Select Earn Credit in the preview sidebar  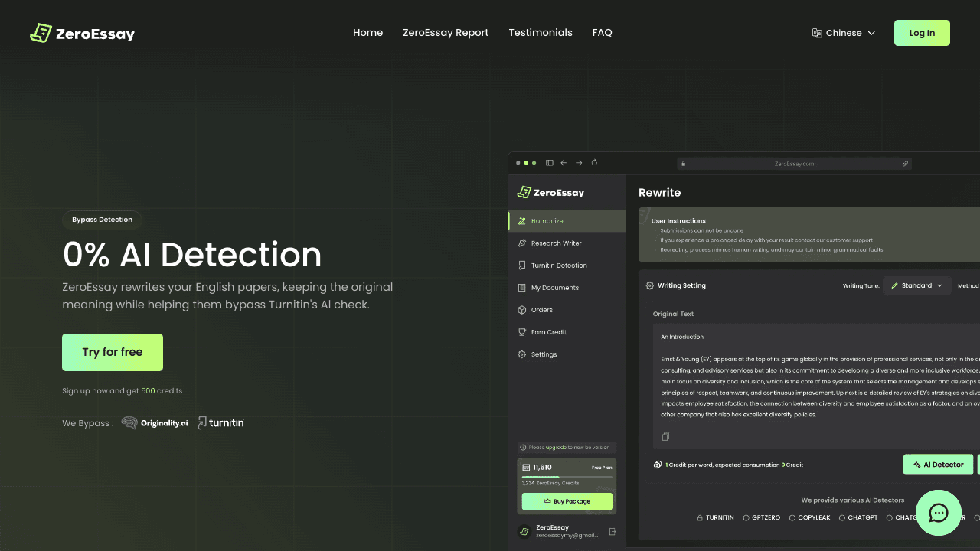coord(567,332)
